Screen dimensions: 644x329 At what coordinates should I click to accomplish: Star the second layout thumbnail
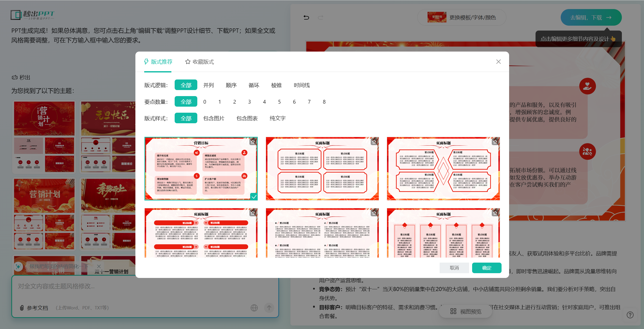pyautogui.click(x=374, y=142)
